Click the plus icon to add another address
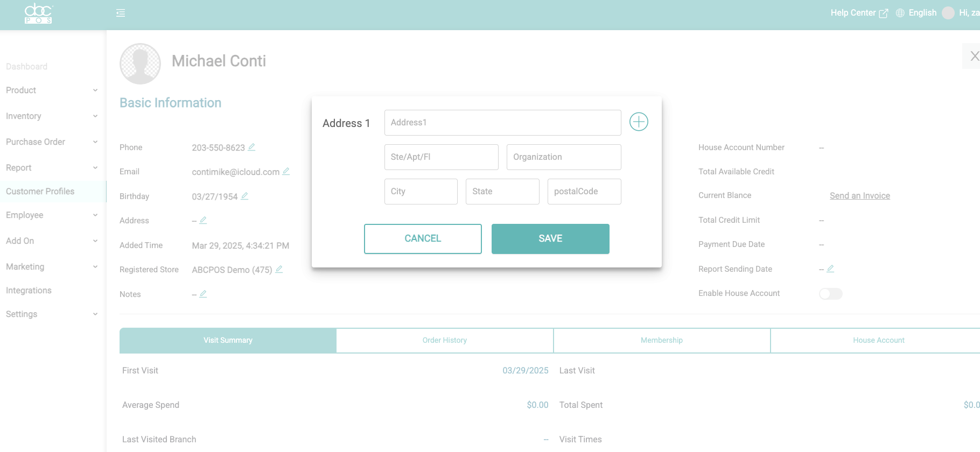Screen dimensions: 980x452 [639, 122]
